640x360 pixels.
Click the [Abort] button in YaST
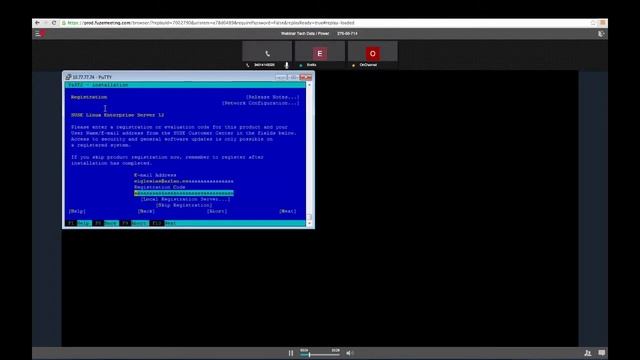217,211
